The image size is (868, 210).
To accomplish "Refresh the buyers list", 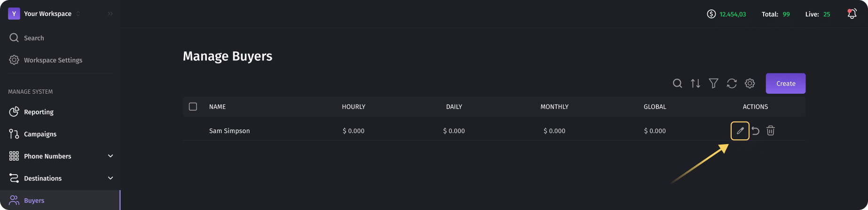I will (732, 83).
